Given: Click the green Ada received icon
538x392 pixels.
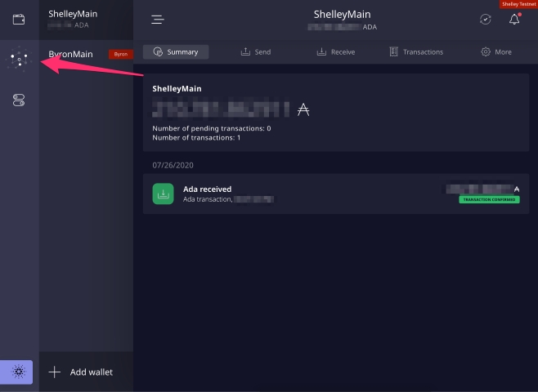Looking at the screenshot, I should click(x=163, y=194).
